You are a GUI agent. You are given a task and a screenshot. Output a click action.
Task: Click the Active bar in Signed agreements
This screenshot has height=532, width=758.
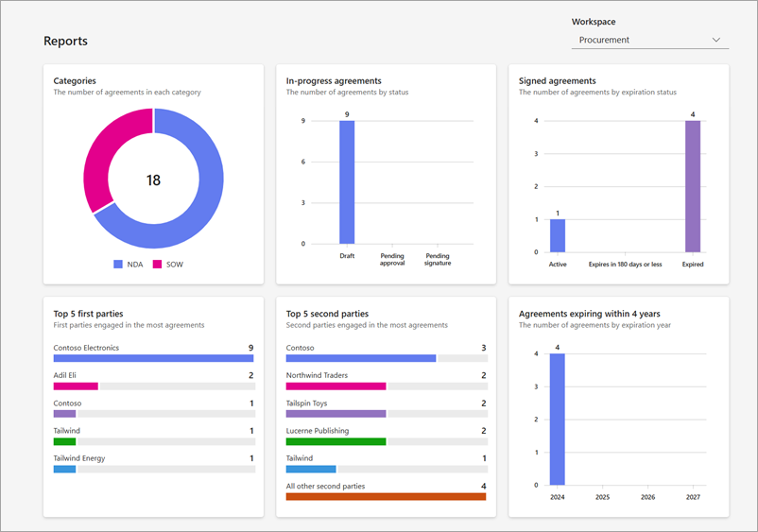coord(558,236)
